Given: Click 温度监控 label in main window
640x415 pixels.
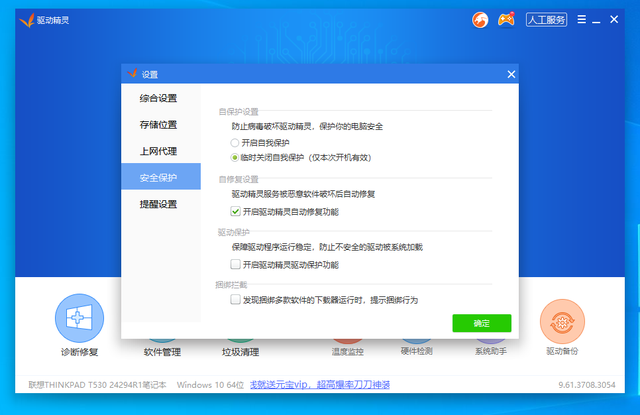Looking at the screenshot, I should click(x=347, y=352).
